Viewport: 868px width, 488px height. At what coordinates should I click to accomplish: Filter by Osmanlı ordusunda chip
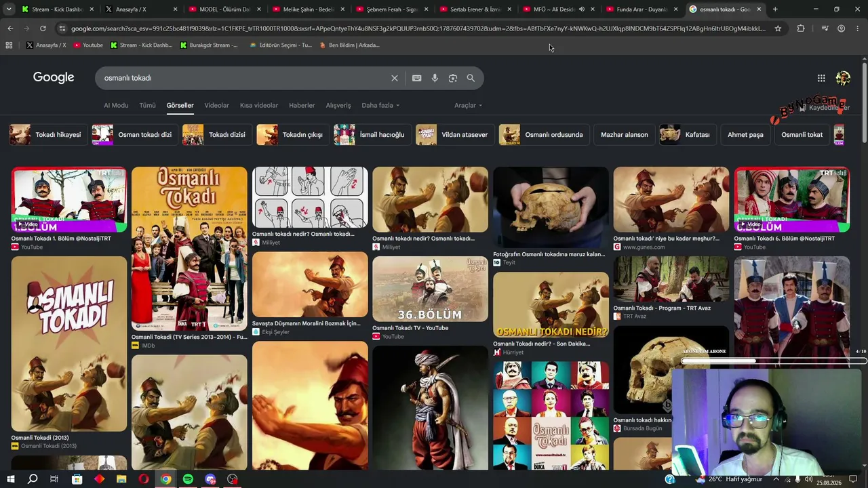[x=544, y=134]
